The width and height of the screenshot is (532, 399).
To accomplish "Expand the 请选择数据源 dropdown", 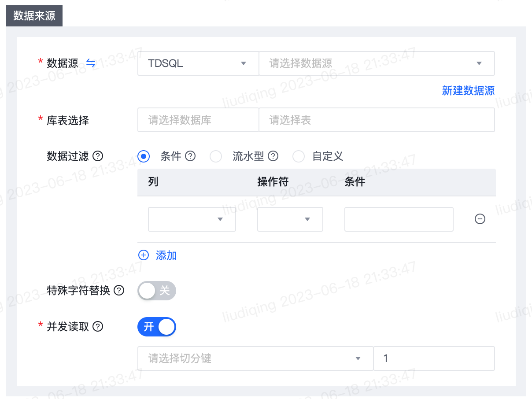I will click(377, 63).
